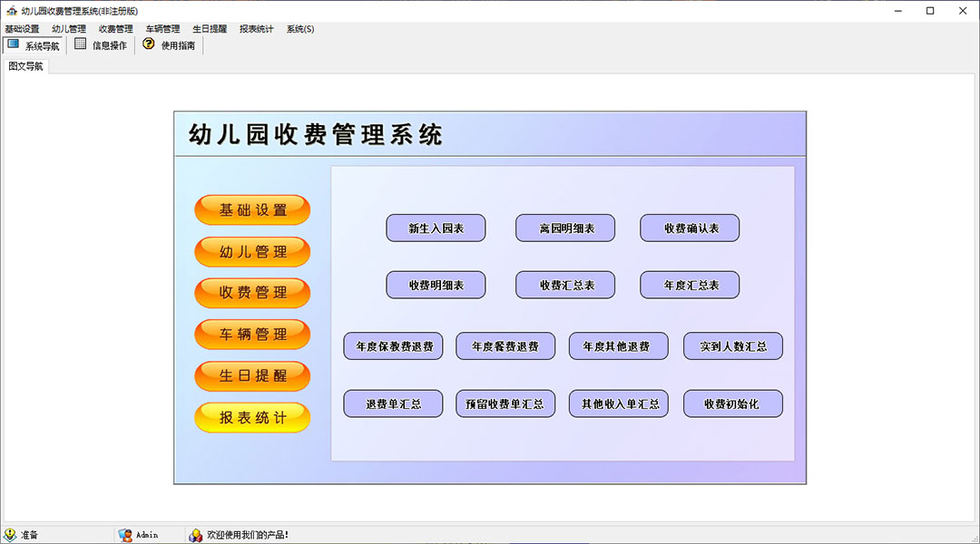Click the 退费单汇总 button

coord(393,403)
